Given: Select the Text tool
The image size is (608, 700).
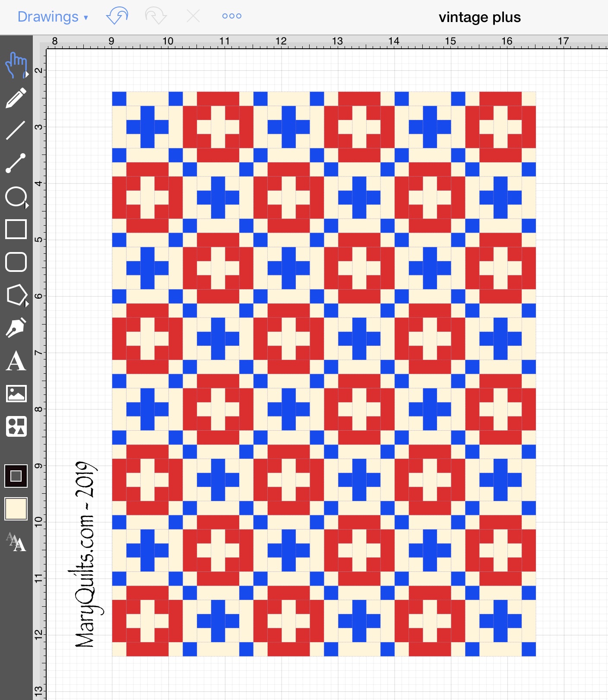Looking at the screenshot, I should tap(16, 361).
